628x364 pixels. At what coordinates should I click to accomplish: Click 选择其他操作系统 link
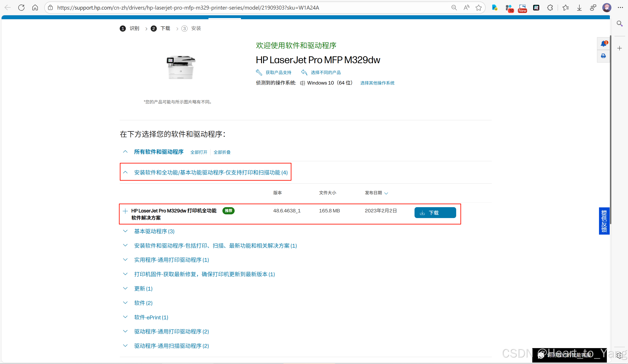377,83
